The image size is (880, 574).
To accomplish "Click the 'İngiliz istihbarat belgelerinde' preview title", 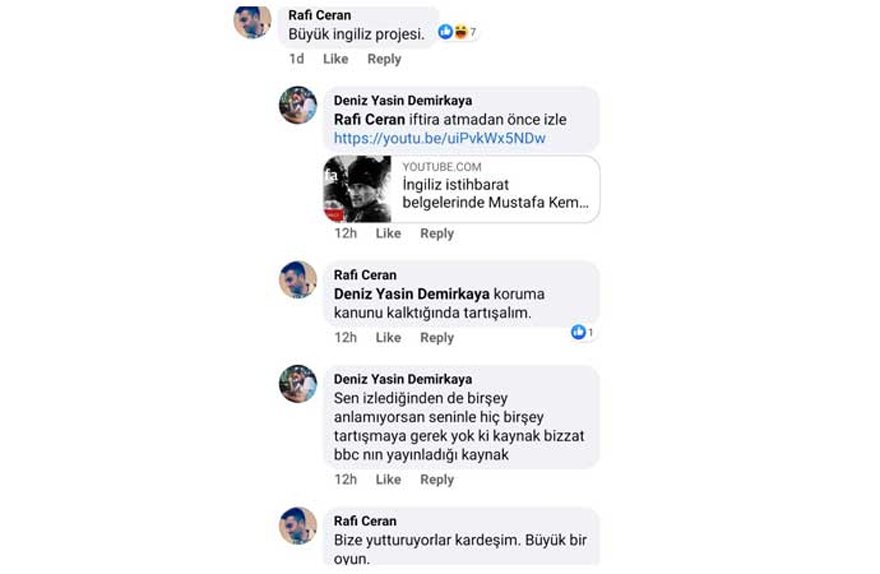I will click(496, 194).
